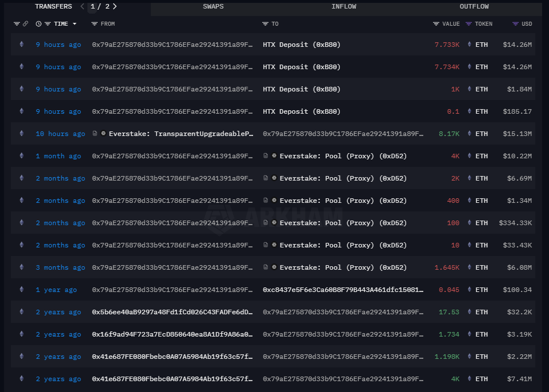Click the 0xc8437e5F6e3Ca60B8F recipient address
This screenshot has height=392, width=549.
point(343,290)
